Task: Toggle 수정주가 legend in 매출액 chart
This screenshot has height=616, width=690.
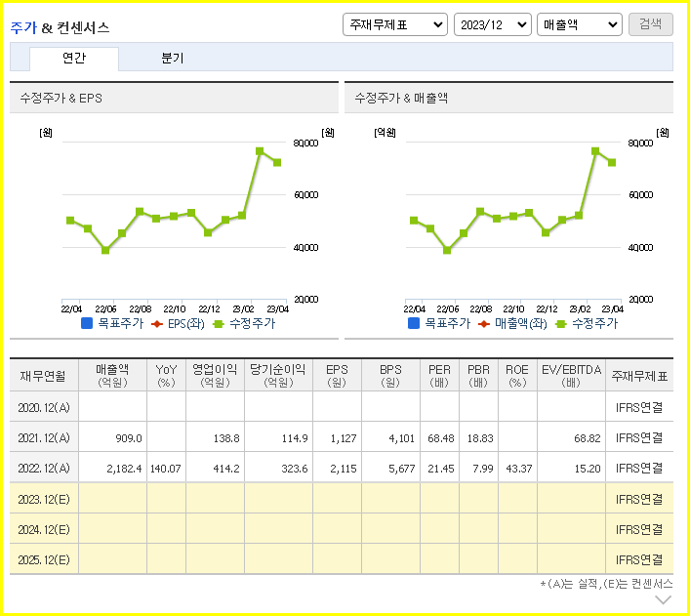Action: (x=587, y=324)
